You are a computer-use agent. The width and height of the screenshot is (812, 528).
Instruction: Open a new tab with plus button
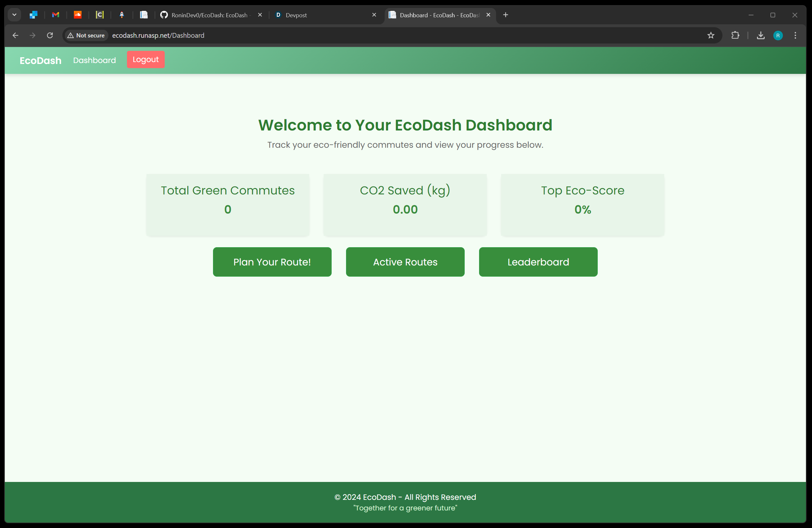coord(506,15)
